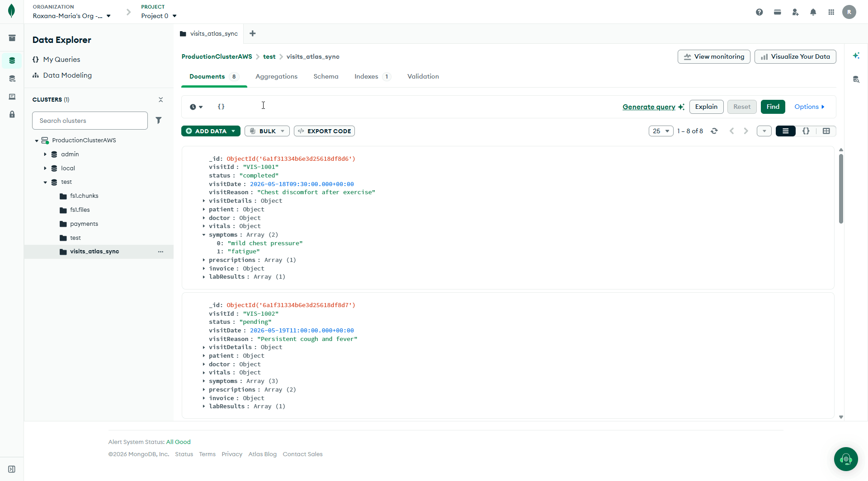Add a new tab with plus icon
This screenshot has width=868, height=481.
253,33
